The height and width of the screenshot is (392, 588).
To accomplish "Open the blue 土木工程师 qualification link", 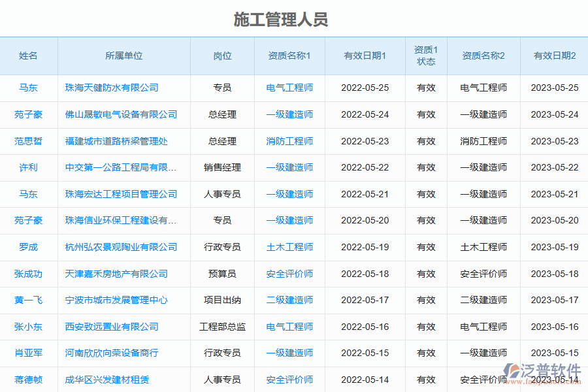I will point(289,247).
